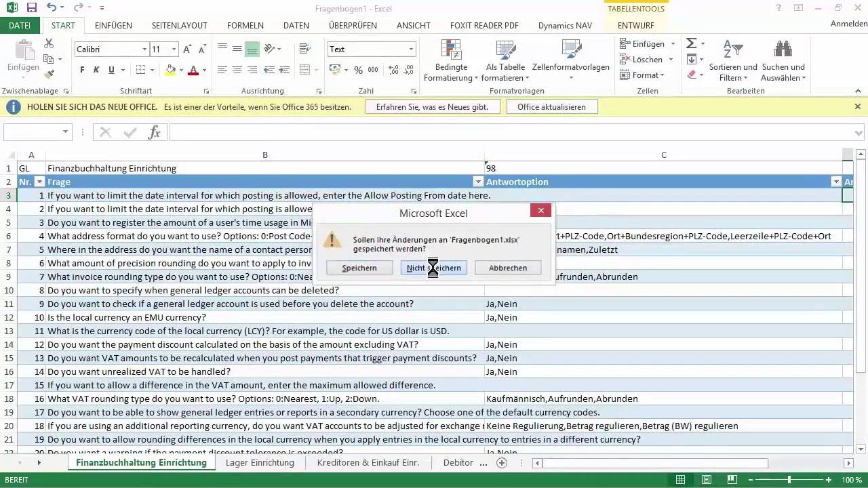Apply font color red A icon

coord(193,70)
